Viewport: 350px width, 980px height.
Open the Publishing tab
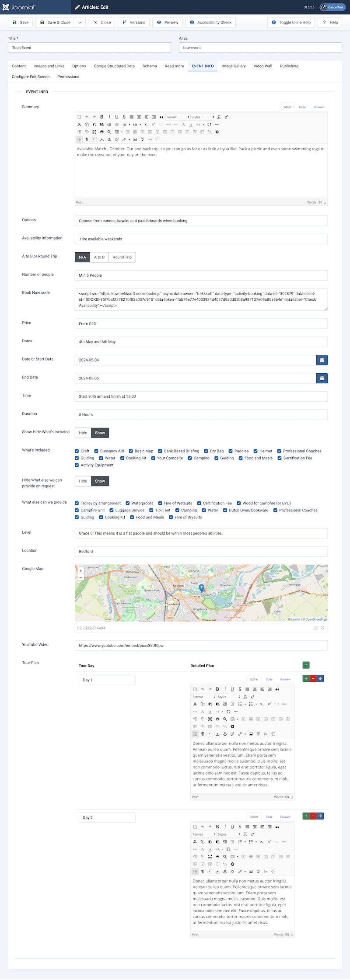pos(289,66)
